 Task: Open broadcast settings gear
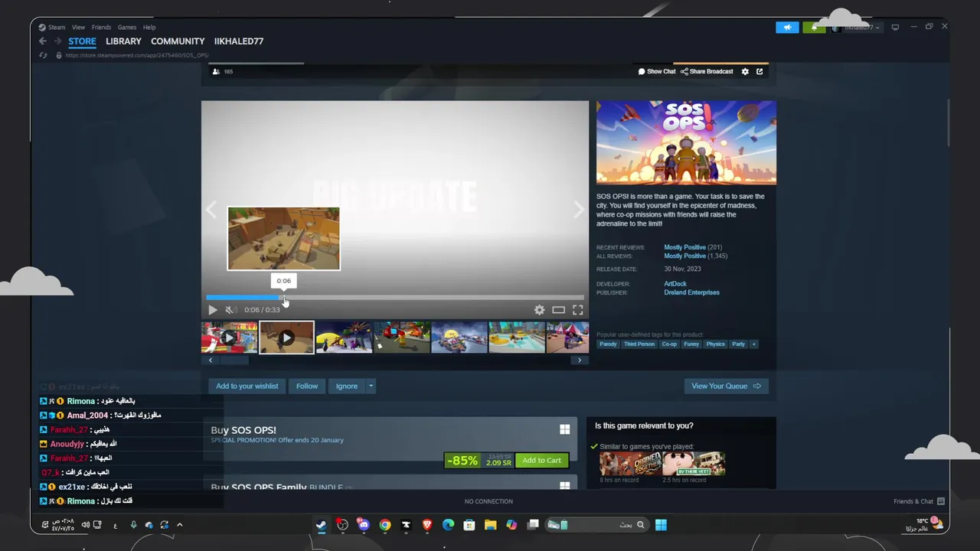(x=745, y=71)
